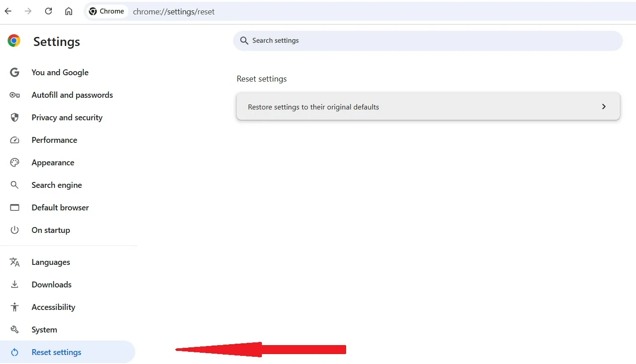Click the Settings page title
636x364 pixels.
[56, 41]
